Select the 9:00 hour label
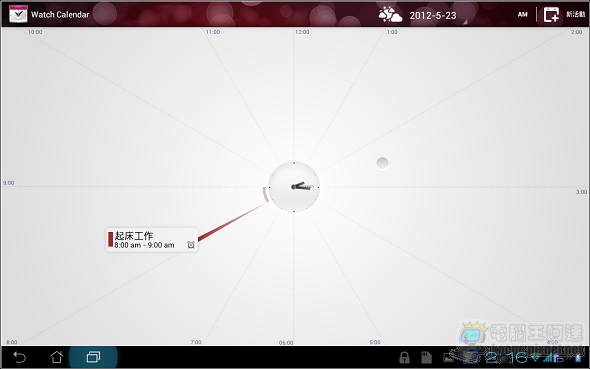Image resolution: width=590 pixels, height=369 pixels. [8, 183]
